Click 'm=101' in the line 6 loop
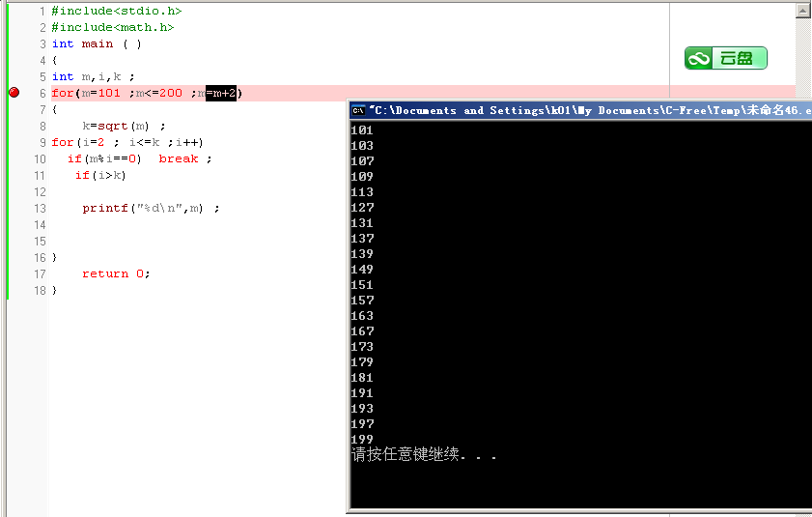Screen dimensions: 812x517 (x=101, y=94)
